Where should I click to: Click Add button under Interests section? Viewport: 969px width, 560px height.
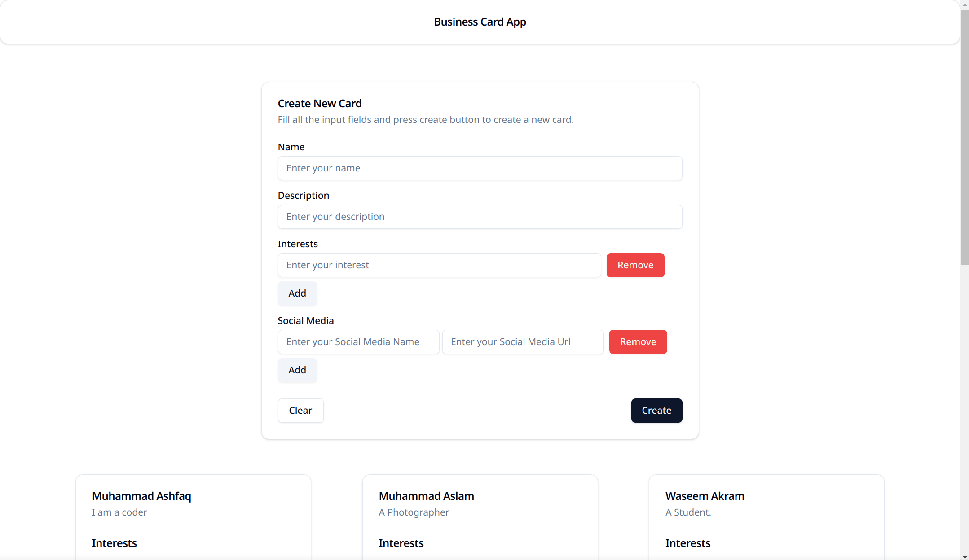tap(297, 293)
